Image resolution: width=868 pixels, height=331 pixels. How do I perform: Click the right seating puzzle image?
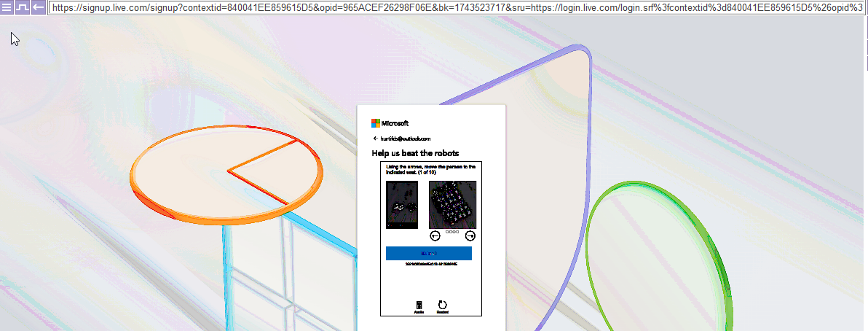click(452, 205)
